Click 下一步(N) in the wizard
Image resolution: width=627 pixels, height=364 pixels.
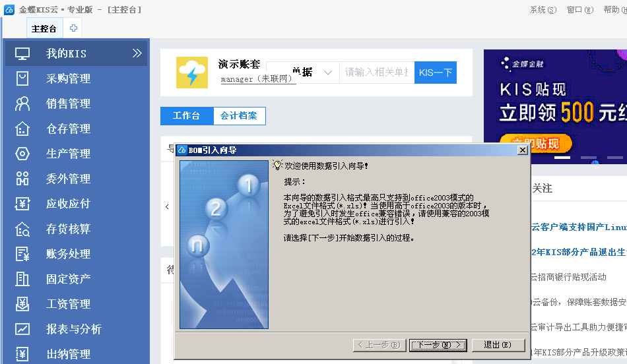438,346
